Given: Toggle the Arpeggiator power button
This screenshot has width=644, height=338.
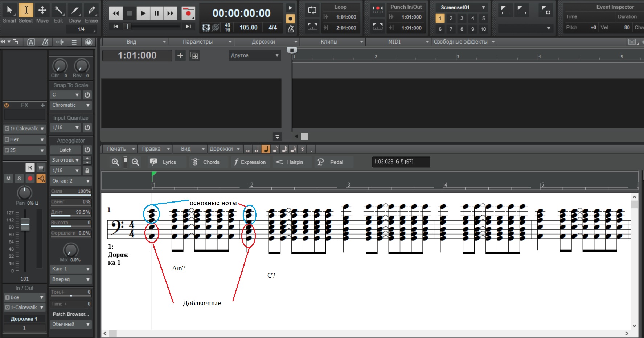Looking at the screenshot, I should pos(87,150).
